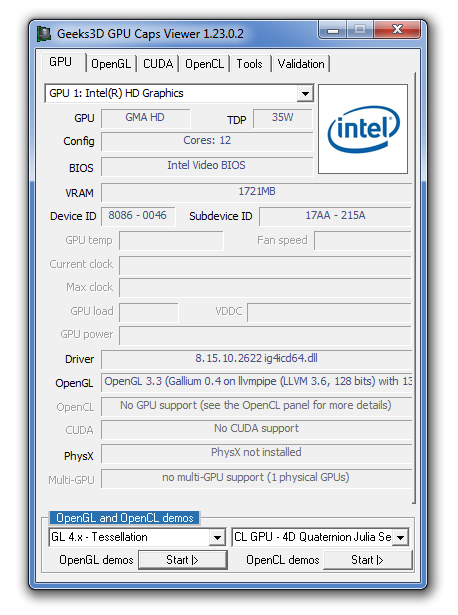Expand the CL GPU 4D Quaternion Julia dropdown

(x=400, y=537)
